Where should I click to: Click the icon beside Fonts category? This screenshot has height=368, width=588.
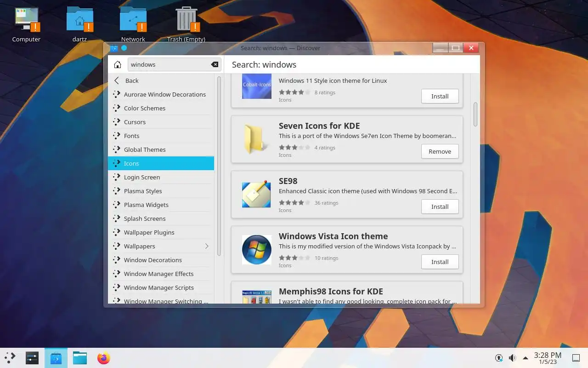117,136
